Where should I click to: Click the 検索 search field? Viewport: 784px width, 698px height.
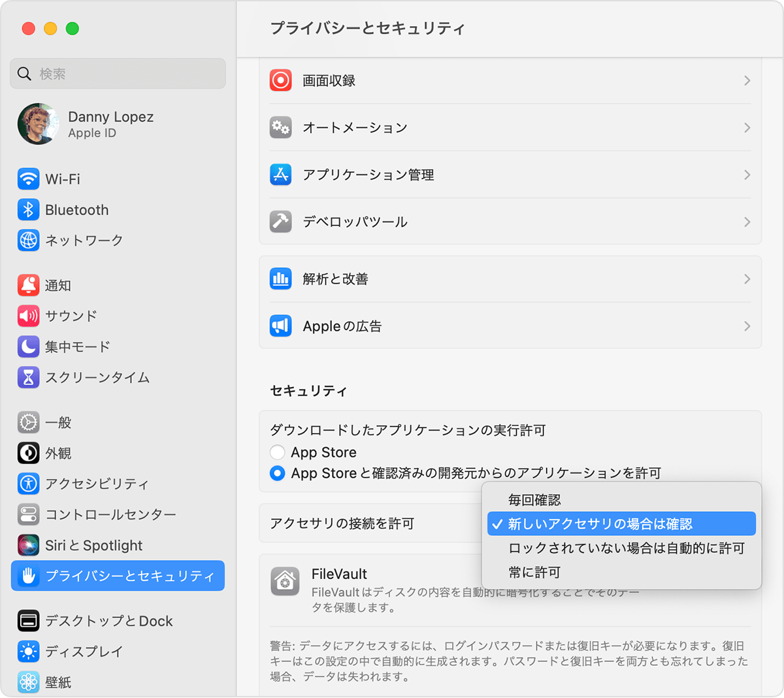(118, 74)
